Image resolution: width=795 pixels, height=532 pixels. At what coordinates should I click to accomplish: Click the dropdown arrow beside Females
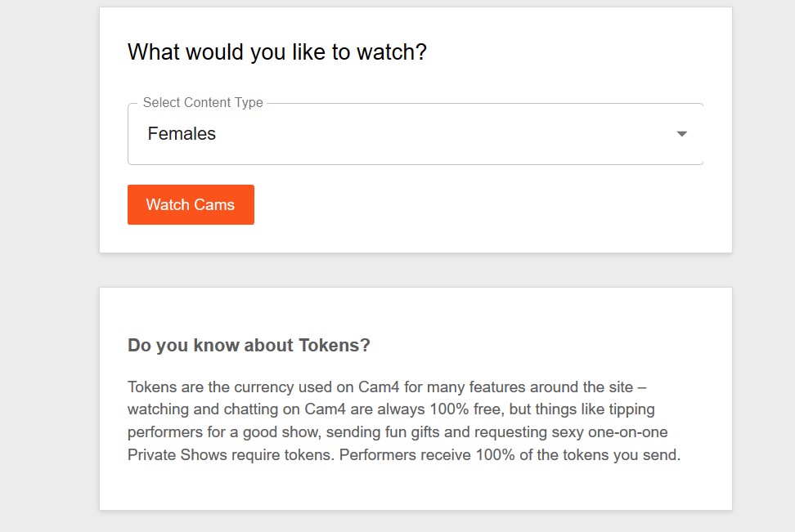coord(681,134)
